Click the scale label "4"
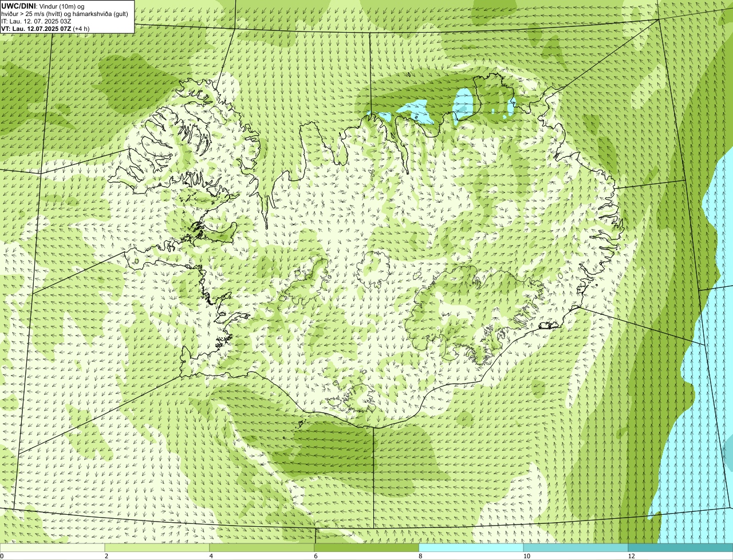Image resolution: width=733 pixels, height=560 pixels. pos(211,556)
